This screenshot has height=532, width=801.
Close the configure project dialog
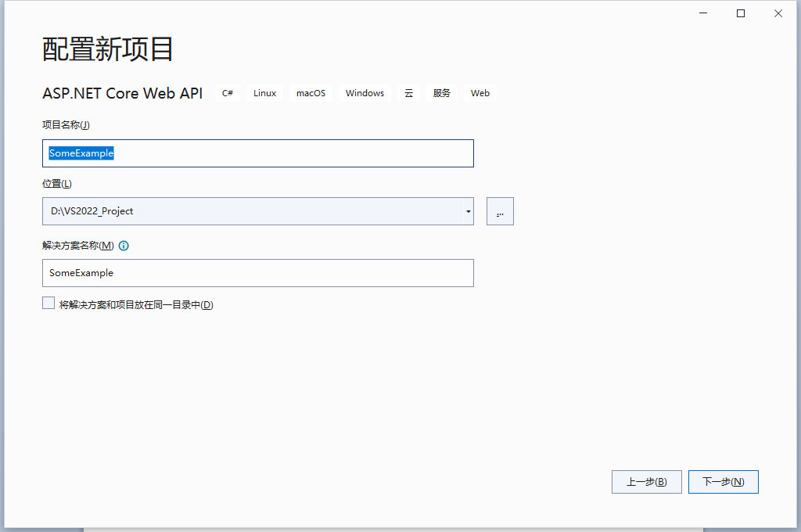(x=778, y=13)
